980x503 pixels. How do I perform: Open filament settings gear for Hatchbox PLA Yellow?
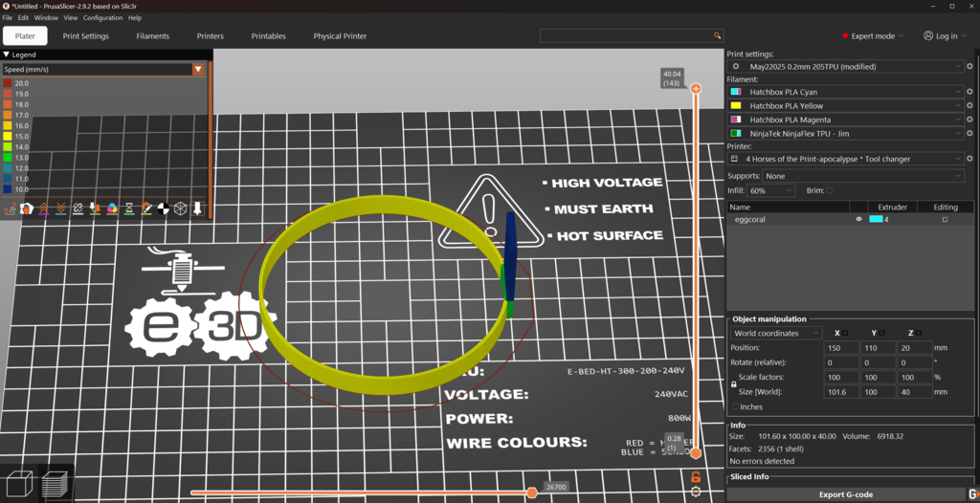click(970, 105)
